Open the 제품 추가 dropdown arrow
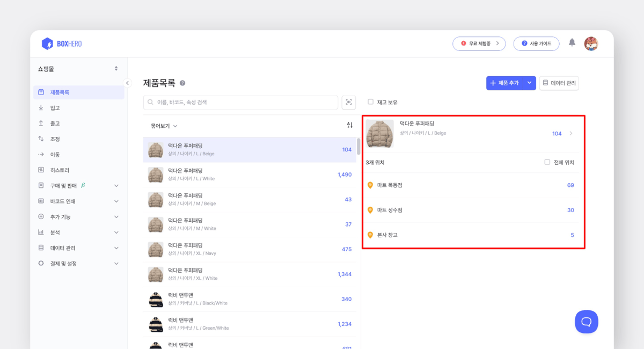The width and height of the screenshot is (644, 349). click(x=529, y=83)
